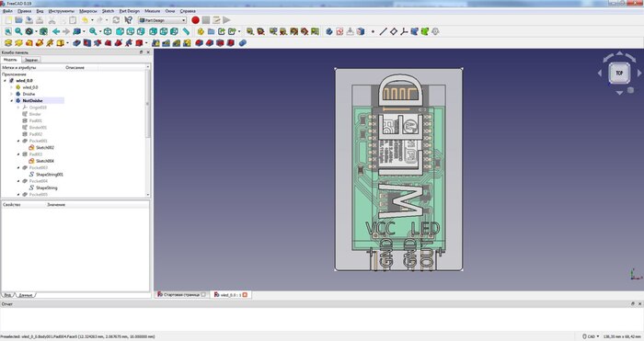Open the Part Design menu
644x341 pixels.
pyautogui.click(x=130, y=11)
